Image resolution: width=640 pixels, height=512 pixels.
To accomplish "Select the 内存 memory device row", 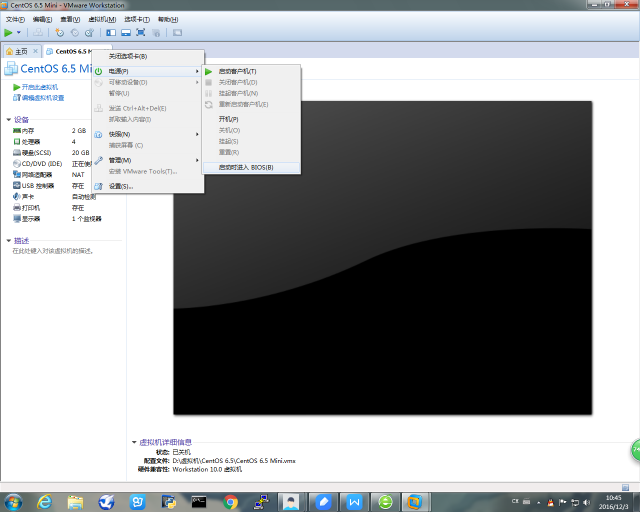I will click(51, 131).
